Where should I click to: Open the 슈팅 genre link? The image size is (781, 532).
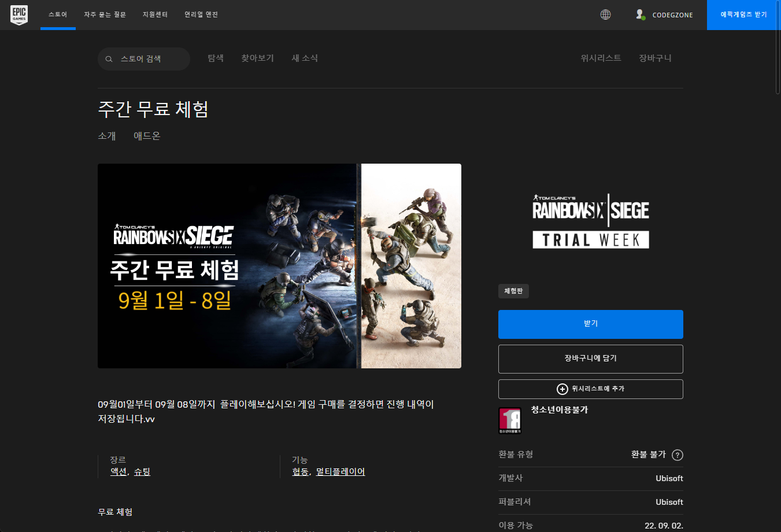(142, 472)
